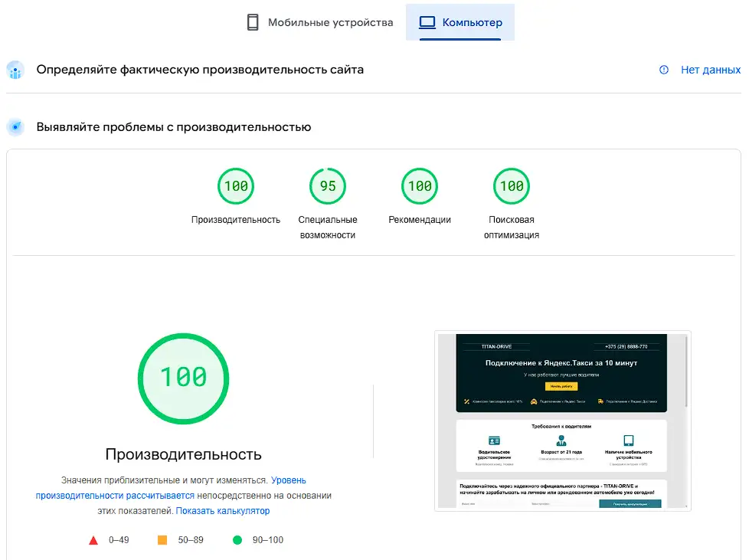Click the laptop icon in the Компьютер tab
749x560 pixels.
[x=427, y=22]
